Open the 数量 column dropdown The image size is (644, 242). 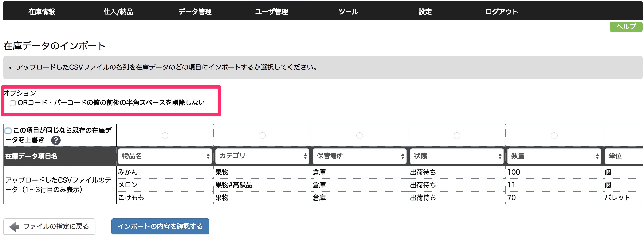coord(554,156)
